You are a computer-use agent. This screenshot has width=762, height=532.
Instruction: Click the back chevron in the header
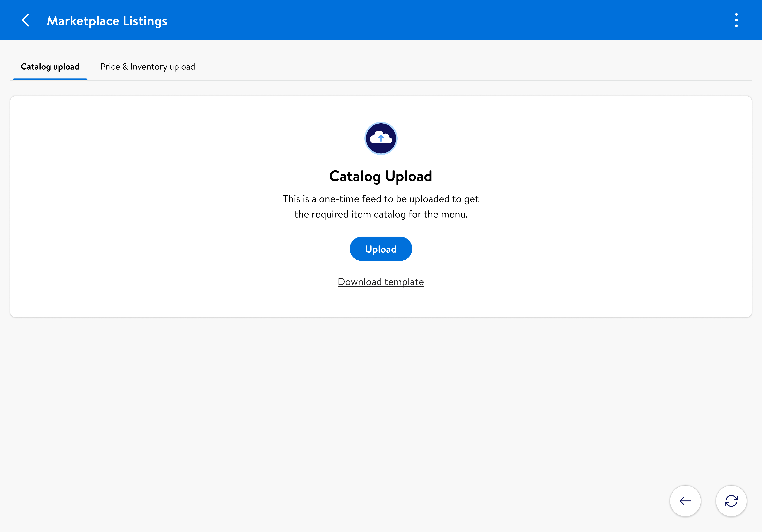[x=26, y=20]
